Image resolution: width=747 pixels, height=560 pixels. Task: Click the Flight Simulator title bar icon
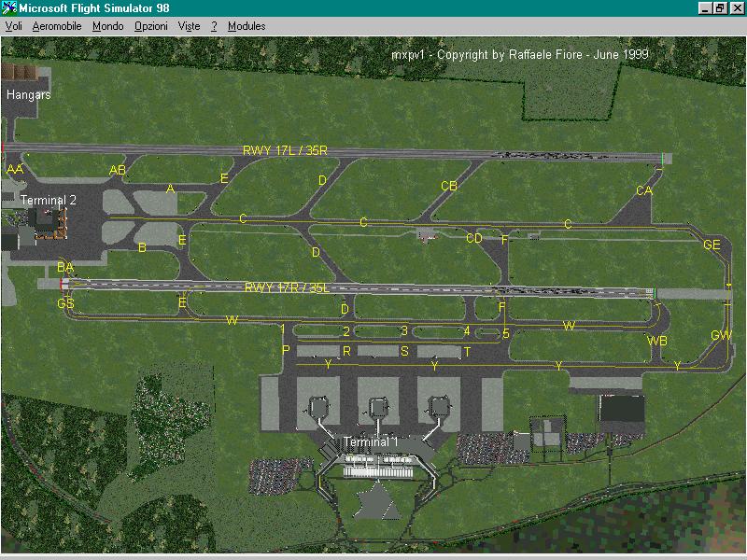[x=9, y=8]
